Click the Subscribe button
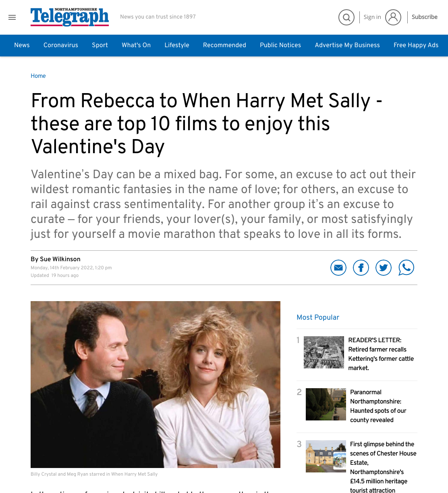The height and width of the screenshot is (493, 448). pos(425,17)
